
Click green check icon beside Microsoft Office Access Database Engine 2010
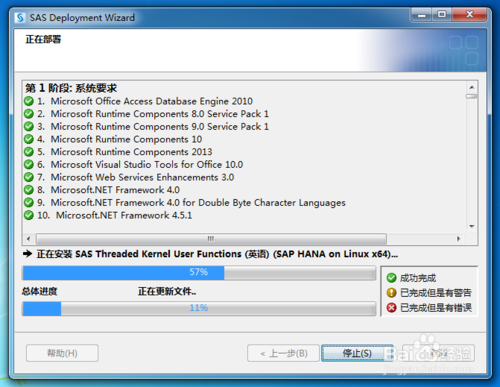point(29,101)
